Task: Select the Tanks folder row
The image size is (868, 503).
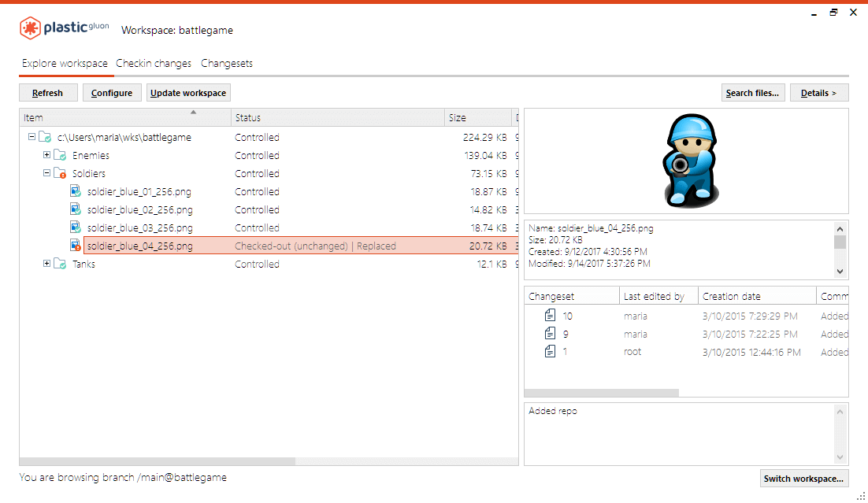Action: (269, 264)
